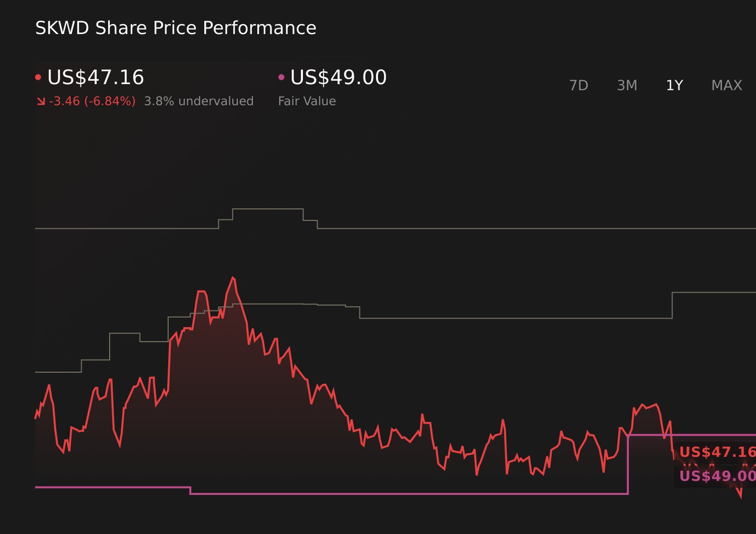
Task: Click the highest peak of the red price line
Action: tap(233, 278)
